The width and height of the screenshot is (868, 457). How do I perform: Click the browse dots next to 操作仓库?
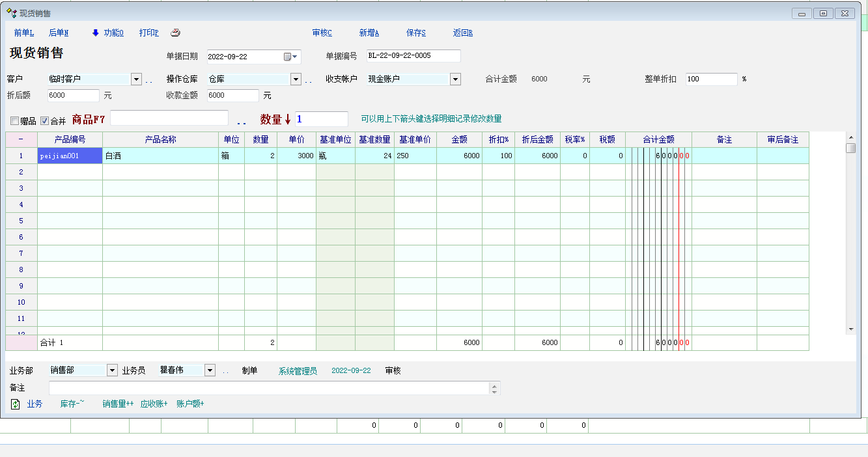pos(308,80)
